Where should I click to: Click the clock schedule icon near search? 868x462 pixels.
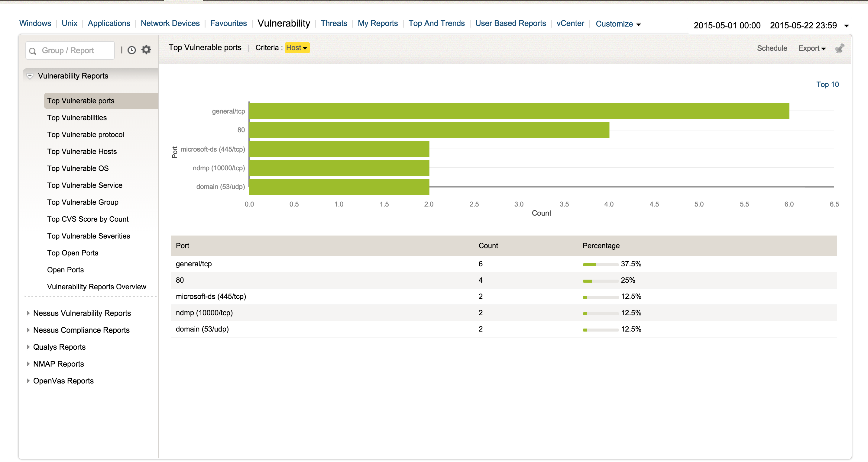[132, 50]
